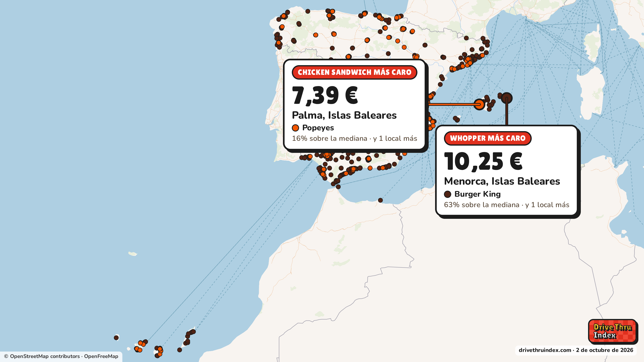Image resolution: width=644 pixels, height=362 pixels.
Task: Click the '2 de octubre de 2026' date
Action: [605, 350]
